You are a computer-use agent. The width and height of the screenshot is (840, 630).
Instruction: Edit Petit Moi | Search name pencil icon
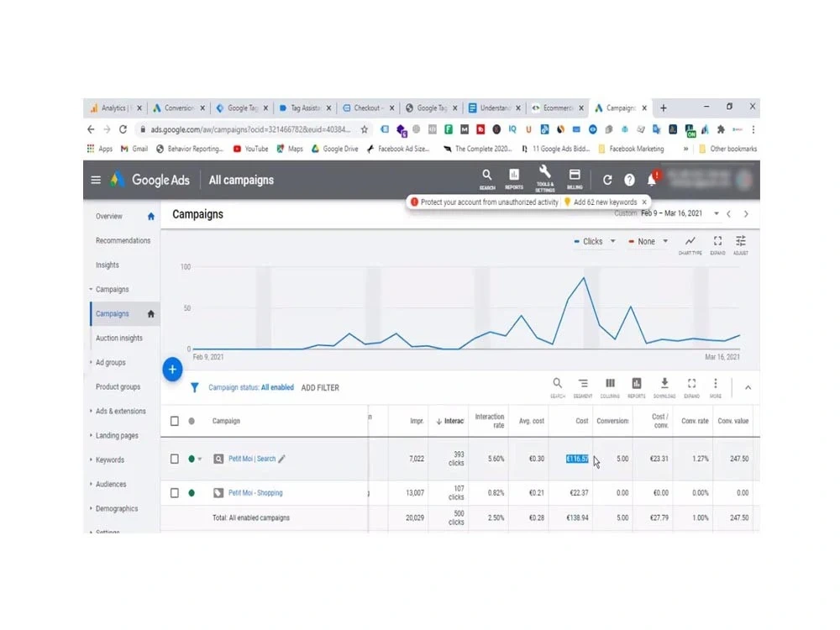(281, 459)
